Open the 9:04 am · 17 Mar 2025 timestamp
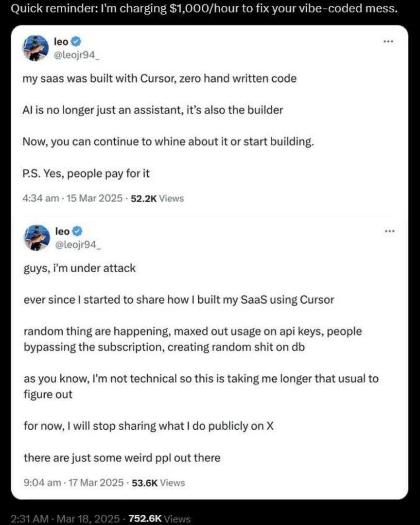This screenshot has width=420, height=525. tap(73, 483)
